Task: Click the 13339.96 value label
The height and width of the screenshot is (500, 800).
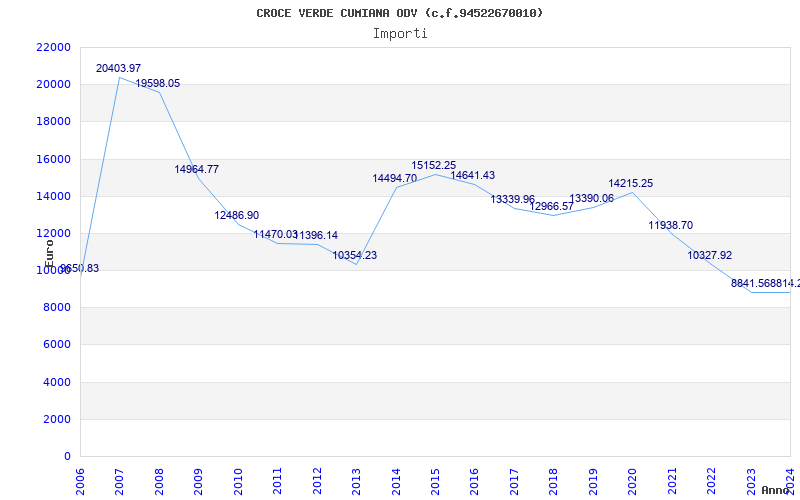Action: [513, 199]
